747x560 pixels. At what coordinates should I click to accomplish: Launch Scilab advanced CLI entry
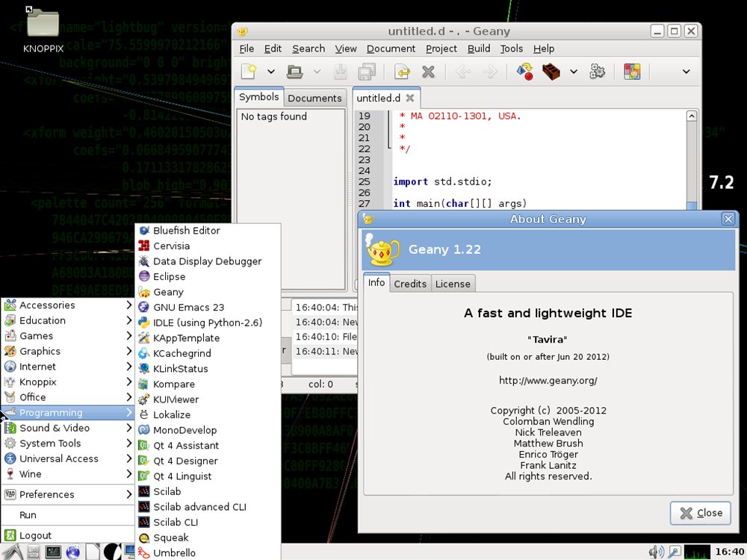point(208,507)
